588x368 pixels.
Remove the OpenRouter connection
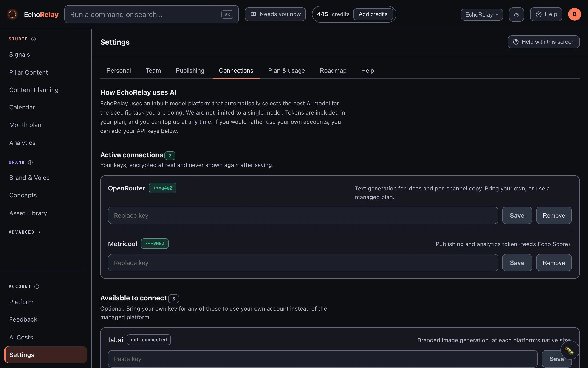pos(554,216)
